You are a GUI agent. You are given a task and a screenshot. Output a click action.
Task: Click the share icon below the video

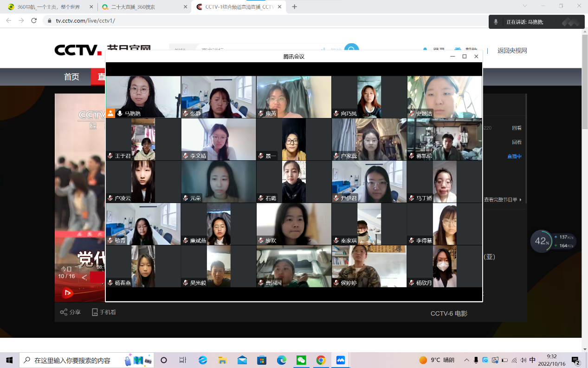tap(64, 312)
